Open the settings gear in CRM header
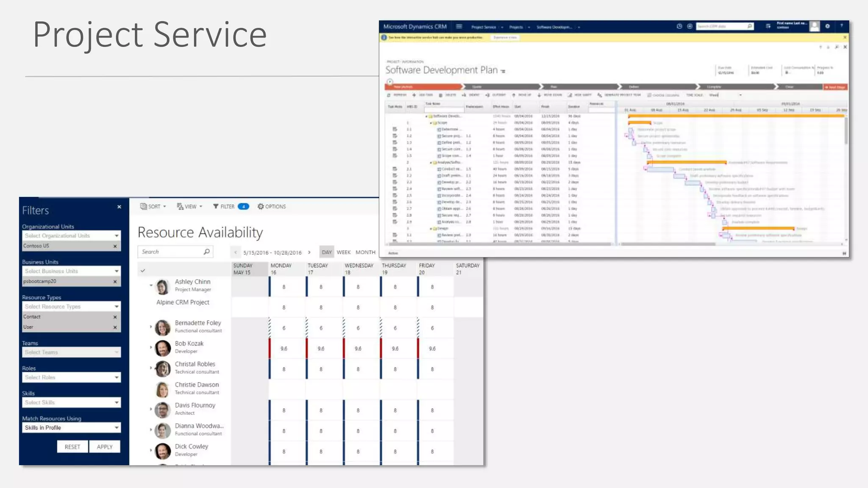 (827, 26)
